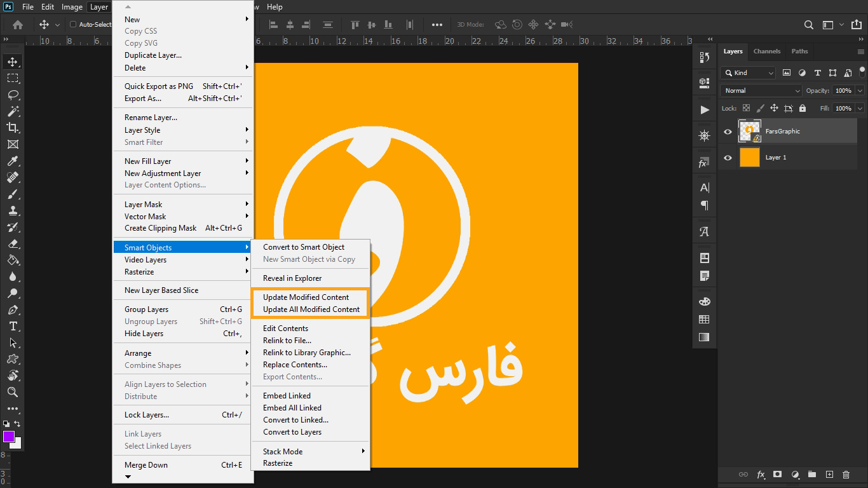Image resolution: width=868 pixels, height=488 pixels.
Task: Pick the Eyedropper tool
Action: point(13,161)
